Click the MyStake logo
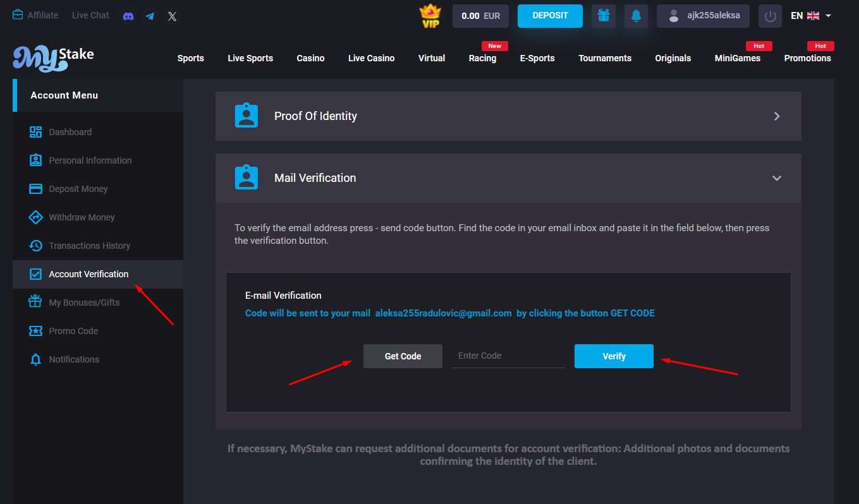 pos(52,57)
